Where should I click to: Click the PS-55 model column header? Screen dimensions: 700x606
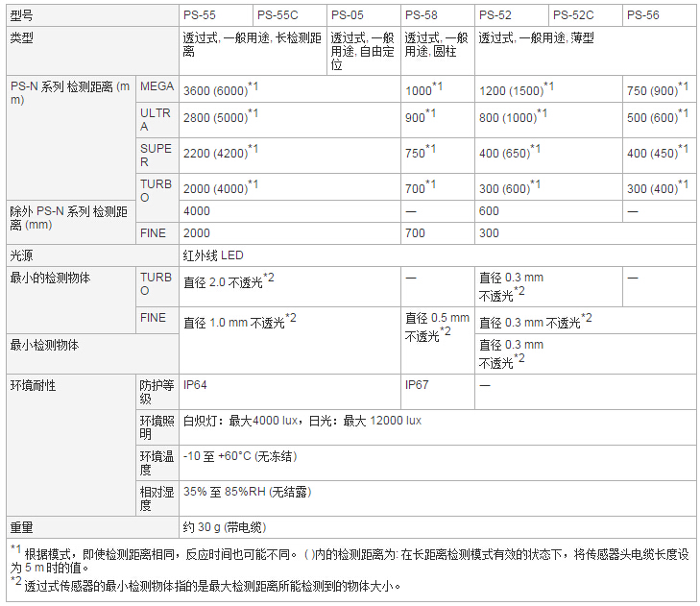point(199,15)
